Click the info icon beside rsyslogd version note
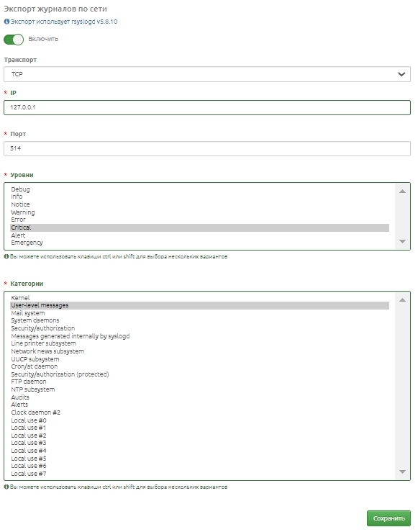Image resolution: width=418 pixels, height=532 pixels. pos(6,22)
